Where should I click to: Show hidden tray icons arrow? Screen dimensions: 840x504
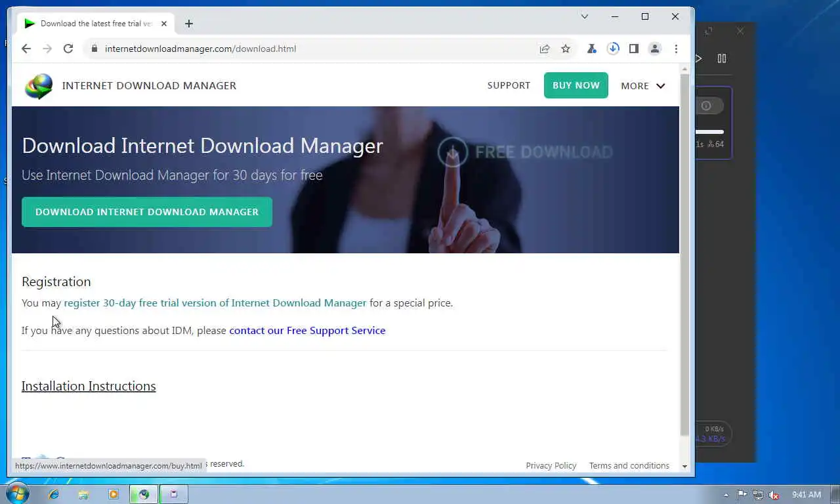tap(726, 495)
